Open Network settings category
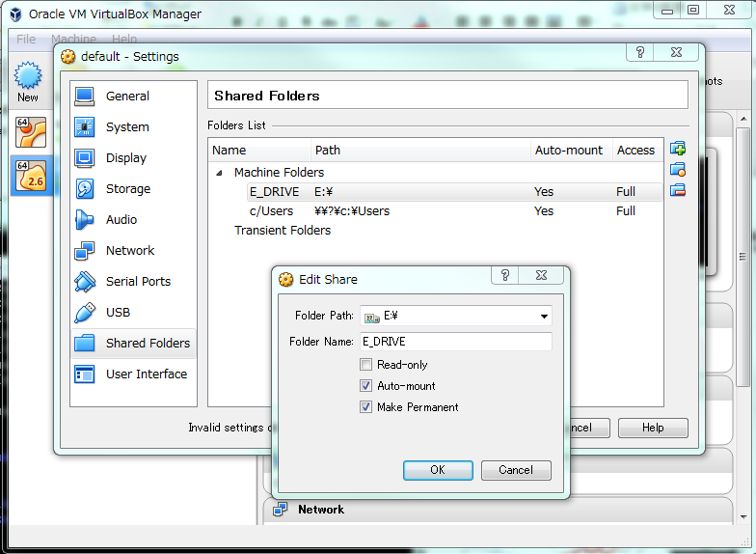The height and width of the screenshot is (554, 756). [x=133, y=251]
